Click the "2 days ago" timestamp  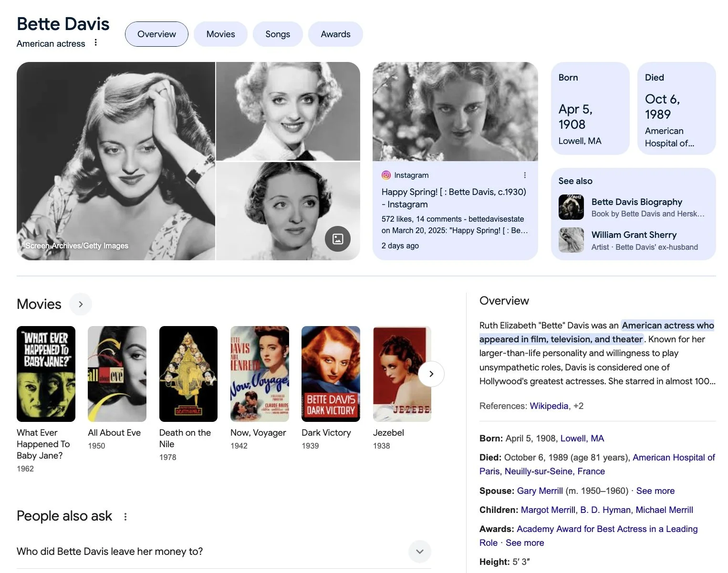[400, 246]
